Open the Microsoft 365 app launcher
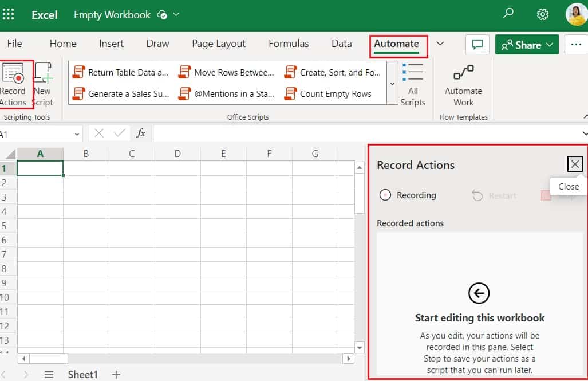 [8, 14]
